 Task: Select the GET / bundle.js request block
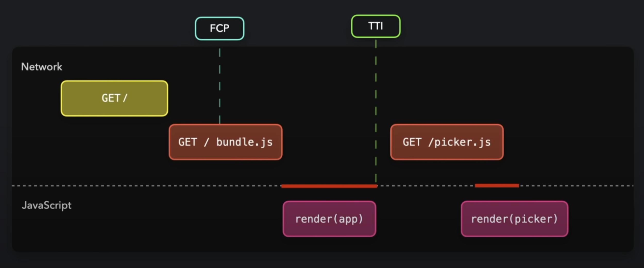[x=225, y=142]
